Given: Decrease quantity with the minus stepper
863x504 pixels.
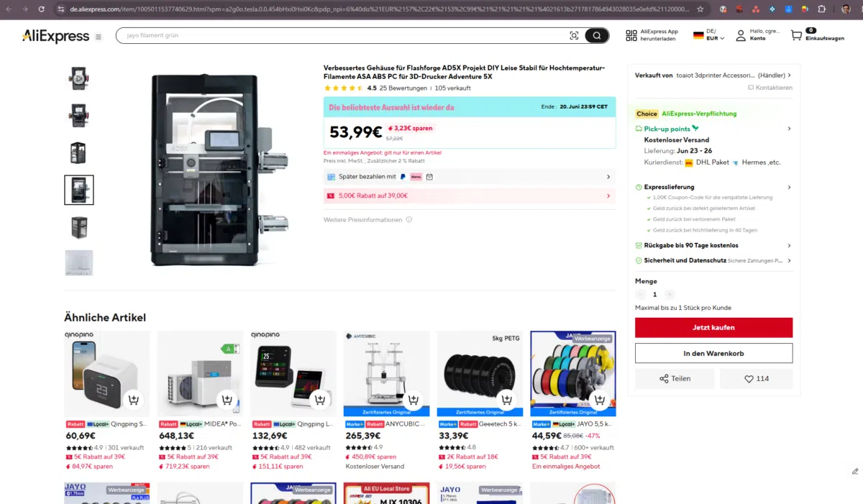Looking at the screenshot, I should click(640, 294).
